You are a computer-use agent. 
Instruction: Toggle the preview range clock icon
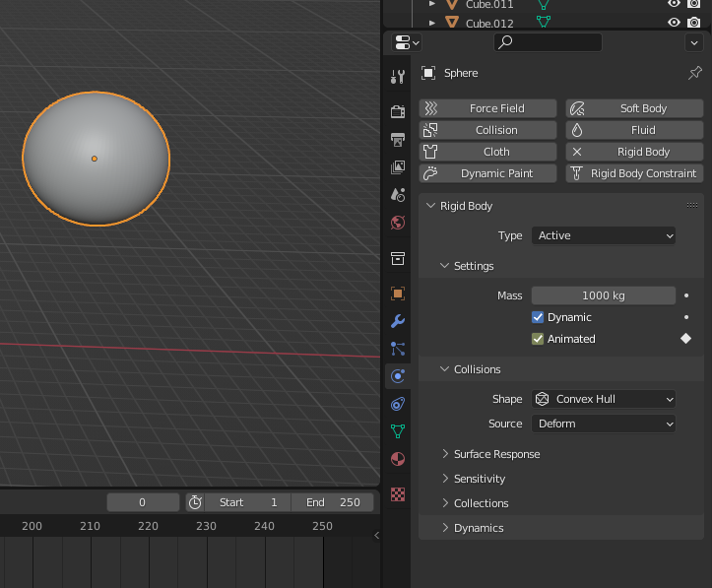coord(195,502)
